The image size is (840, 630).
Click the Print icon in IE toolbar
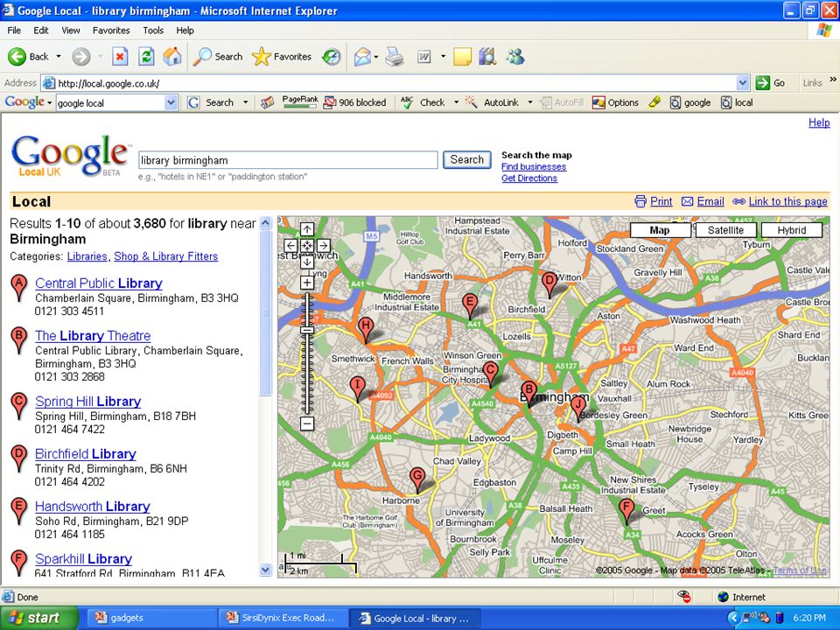click(x=395, y=56)
